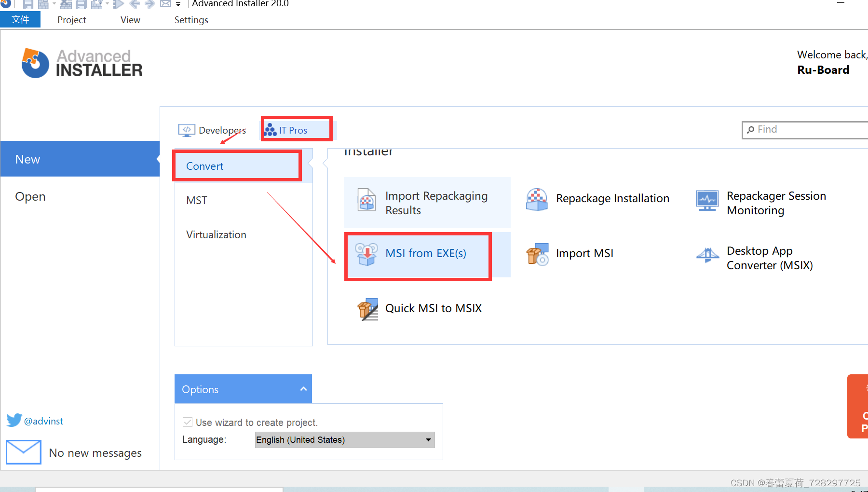The height and width of the screenshot is (492, 868).
Task: Click the Advanced Installer logo
Action: (82, 63)
